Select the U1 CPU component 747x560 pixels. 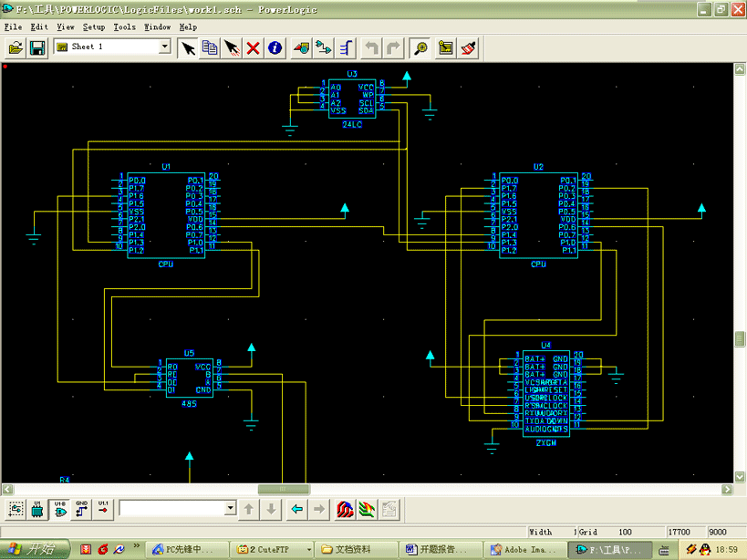(166, 215)
